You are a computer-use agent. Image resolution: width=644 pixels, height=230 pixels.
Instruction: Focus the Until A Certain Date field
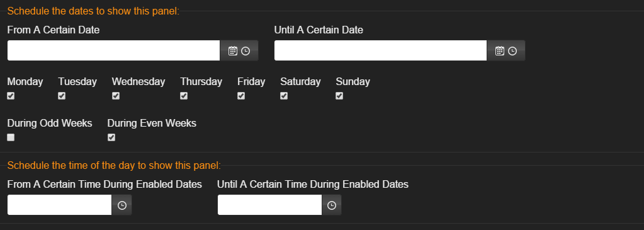381,50
